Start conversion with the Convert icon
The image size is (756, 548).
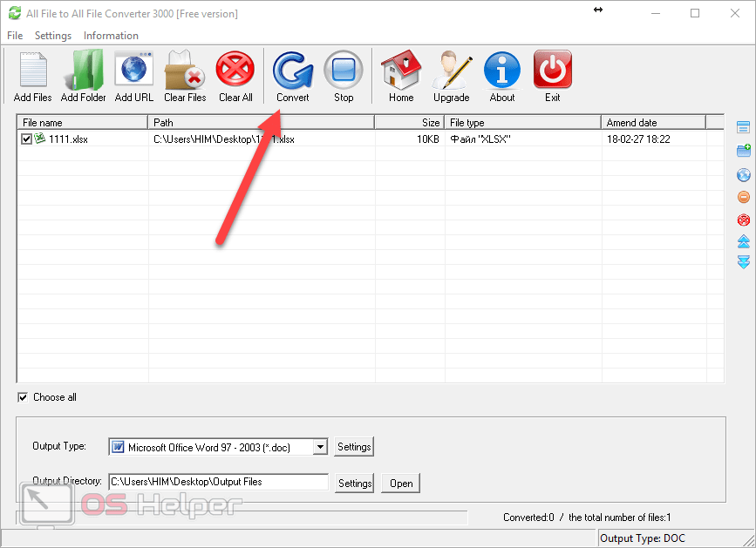click(x=292, y=71)
